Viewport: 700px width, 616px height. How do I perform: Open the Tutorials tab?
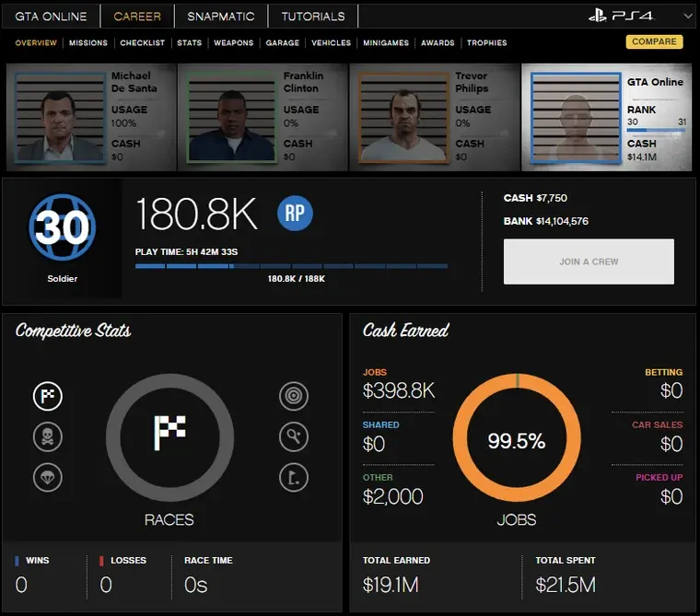[313, 17]
